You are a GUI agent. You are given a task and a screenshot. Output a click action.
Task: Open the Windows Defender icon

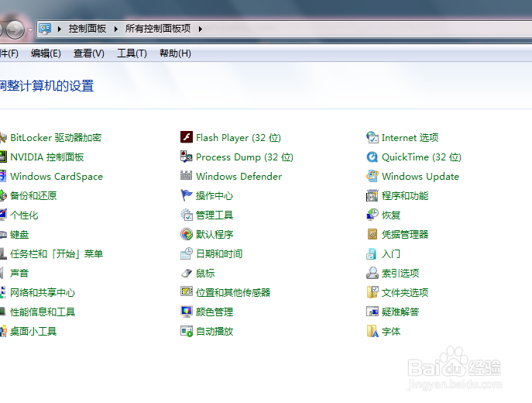pyautogui.click(x=187, y=176)
